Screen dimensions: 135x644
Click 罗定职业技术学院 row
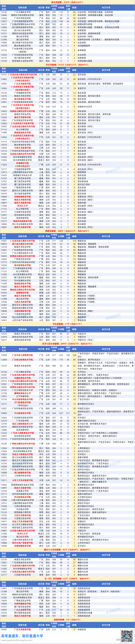pyautogui.click(x=67, y=497)
